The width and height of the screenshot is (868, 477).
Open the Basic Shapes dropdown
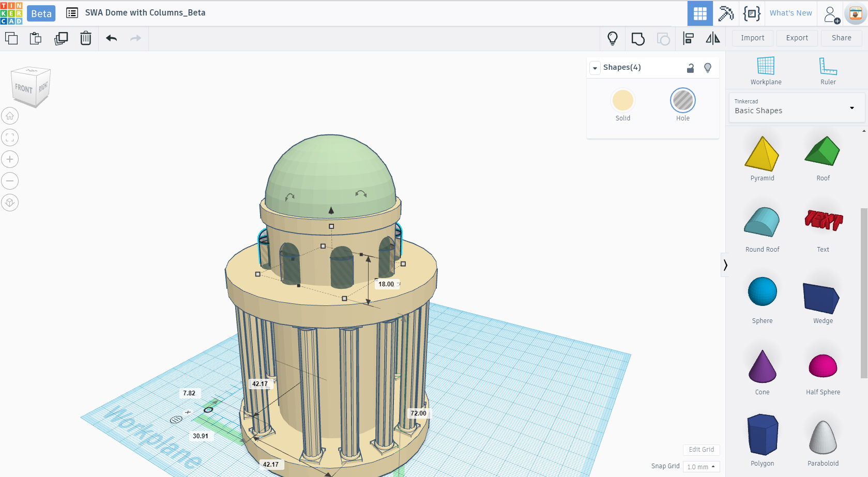click(797, 107)
